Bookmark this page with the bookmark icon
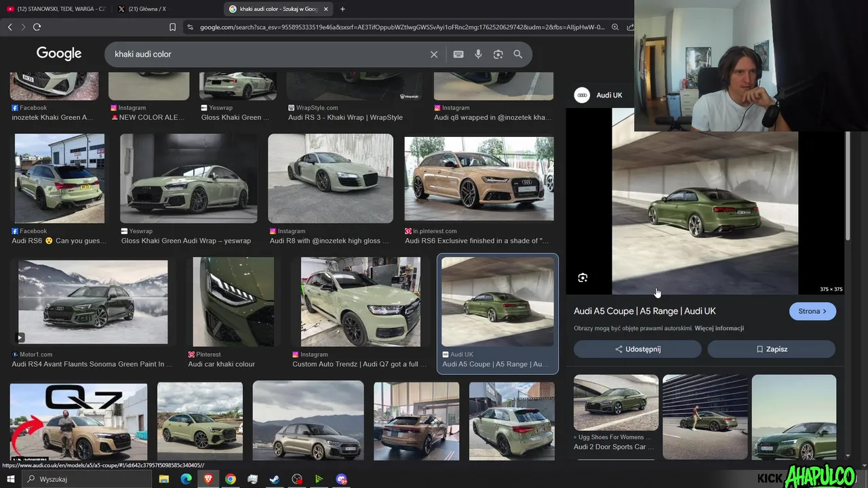Screen dimensions: 868x488 [x=172, y=27]
